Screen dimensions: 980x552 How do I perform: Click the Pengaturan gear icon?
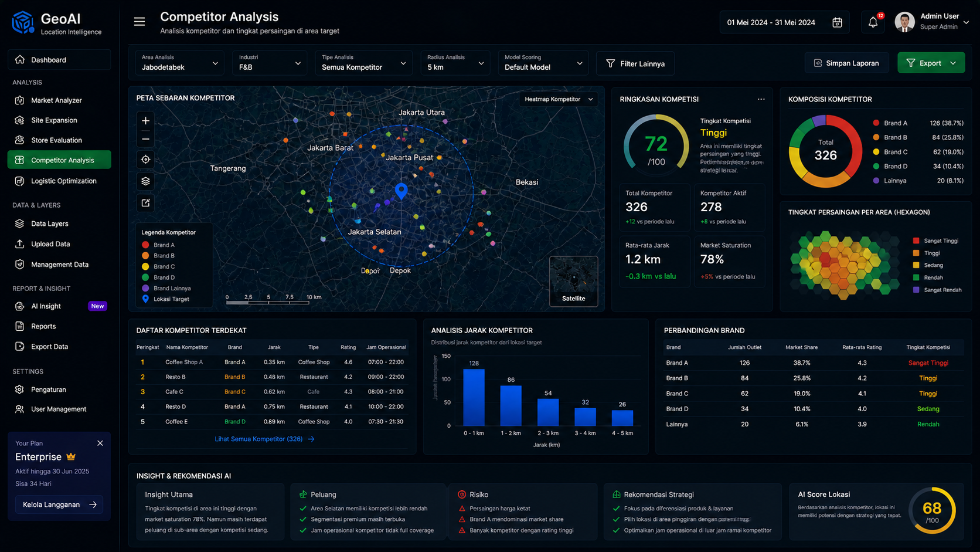[x=20, y=390]
